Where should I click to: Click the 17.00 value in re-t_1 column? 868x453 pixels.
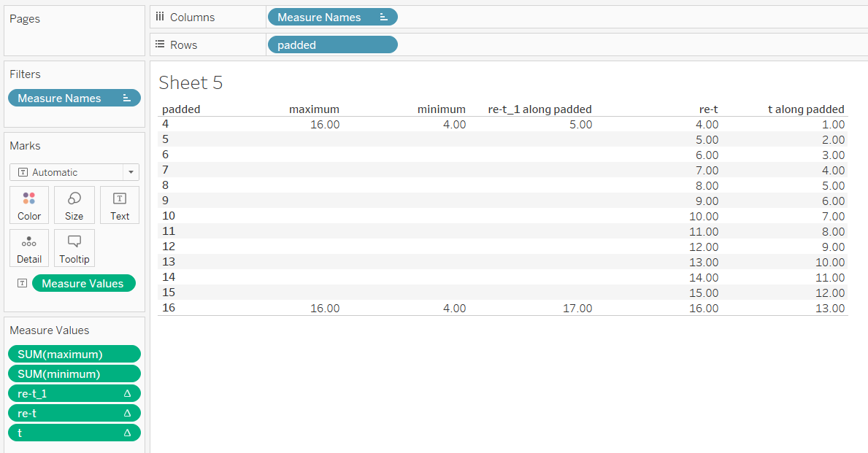(577, 308)
